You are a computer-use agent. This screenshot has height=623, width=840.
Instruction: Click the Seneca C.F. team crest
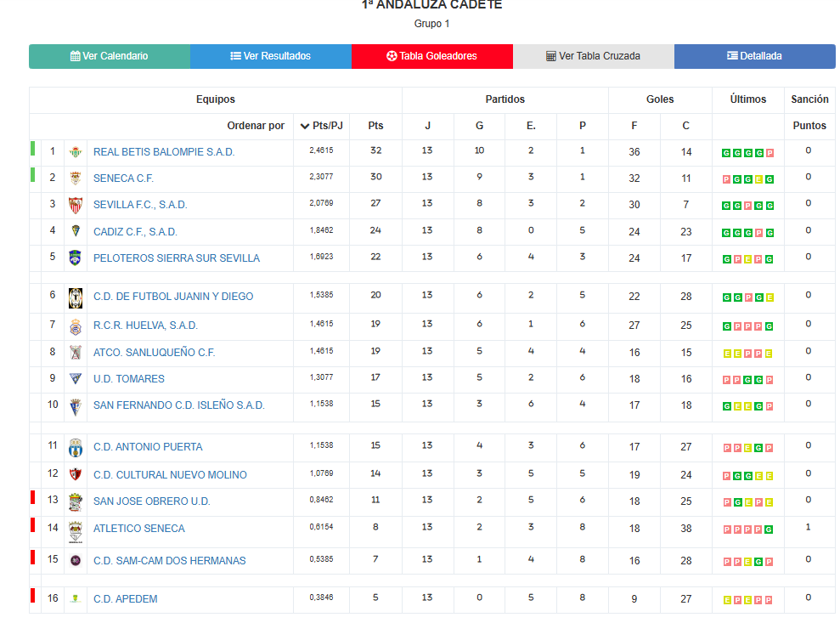pyautogui.click(x=76, y=178)
